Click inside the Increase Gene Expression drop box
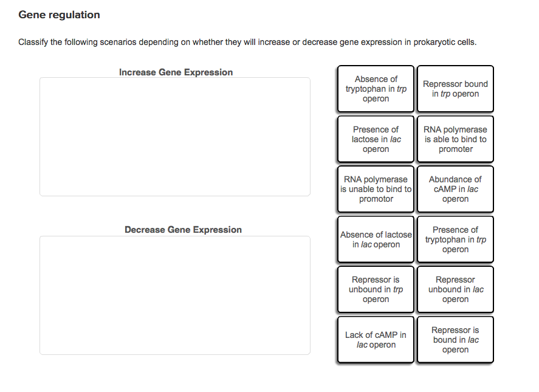This screenshot has height=392, width=539. (x=175, y=136)
